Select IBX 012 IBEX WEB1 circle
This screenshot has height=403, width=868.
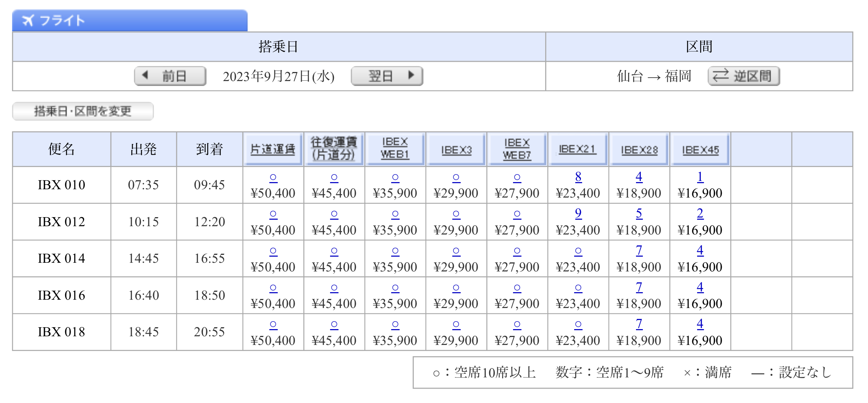pyautogui.click(x=395, y=214)
